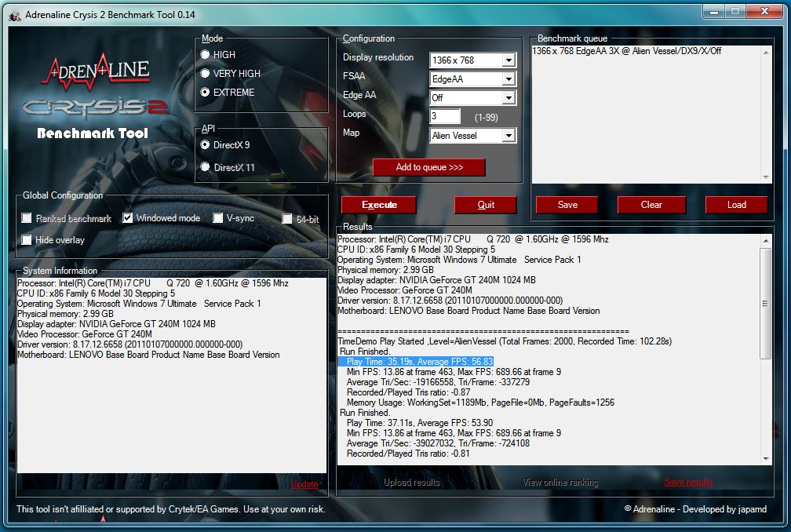
Task: Switch the API to DirectX 11
Action: point(205,167)
